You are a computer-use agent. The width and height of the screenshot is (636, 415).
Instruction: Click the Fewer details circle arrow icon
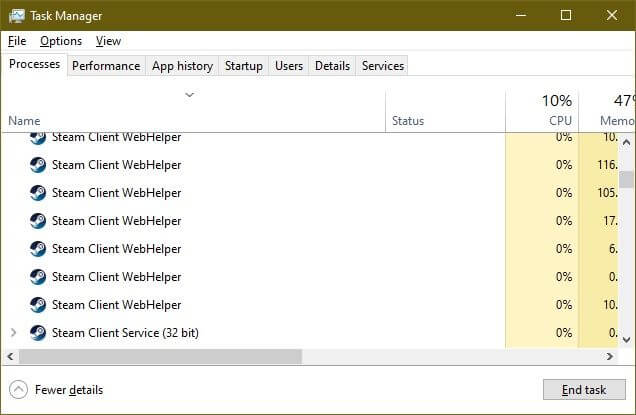tap(18, 390)
